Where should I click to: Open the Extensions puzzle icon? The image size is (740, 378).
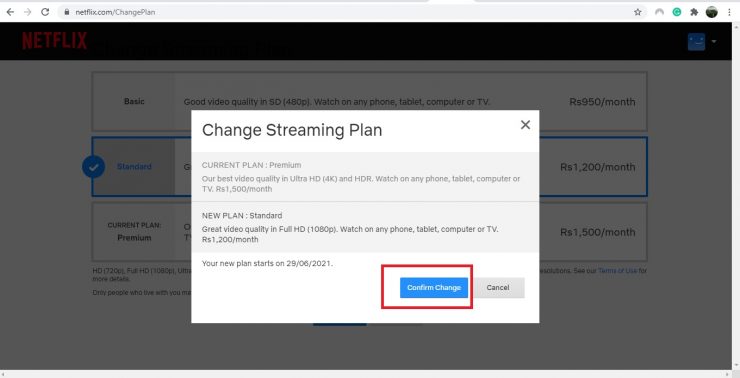pos(694,12)
